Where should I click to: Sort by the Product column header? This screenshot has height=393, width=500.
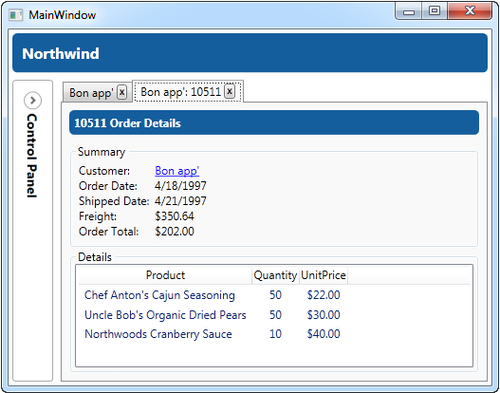coord(165,275)
